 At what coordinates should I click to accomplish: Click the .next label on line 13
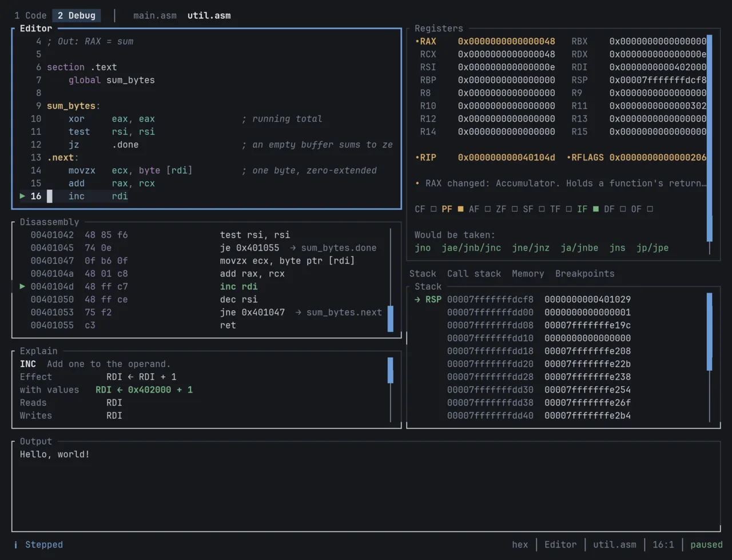coord(61,157)
